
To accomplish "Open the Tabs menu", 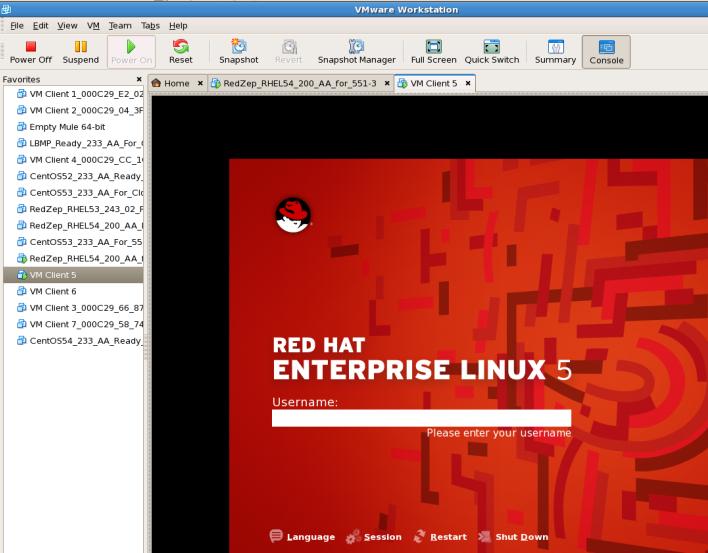I will click(150, 26).
